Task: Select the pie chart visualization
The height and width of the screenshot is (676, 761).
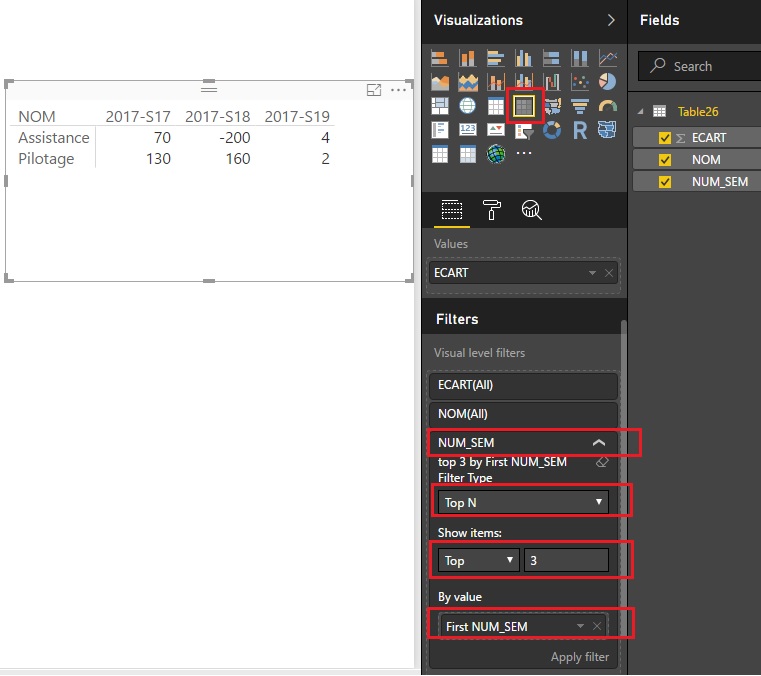Action: [608, 82]
